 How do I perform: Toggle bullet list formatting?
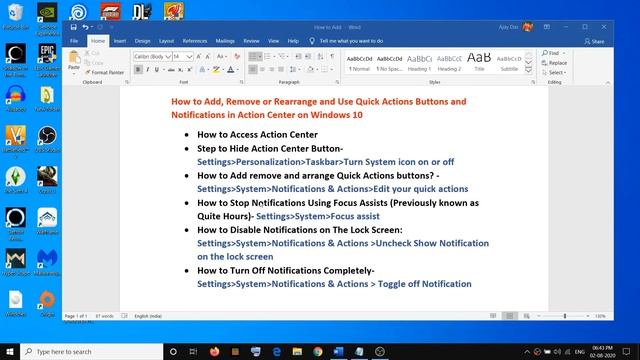(253, 56)
